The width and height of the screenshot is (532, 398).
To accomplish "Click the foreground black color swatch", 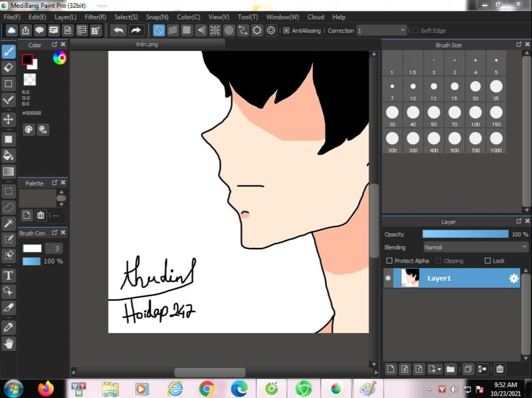I will 27,60.
